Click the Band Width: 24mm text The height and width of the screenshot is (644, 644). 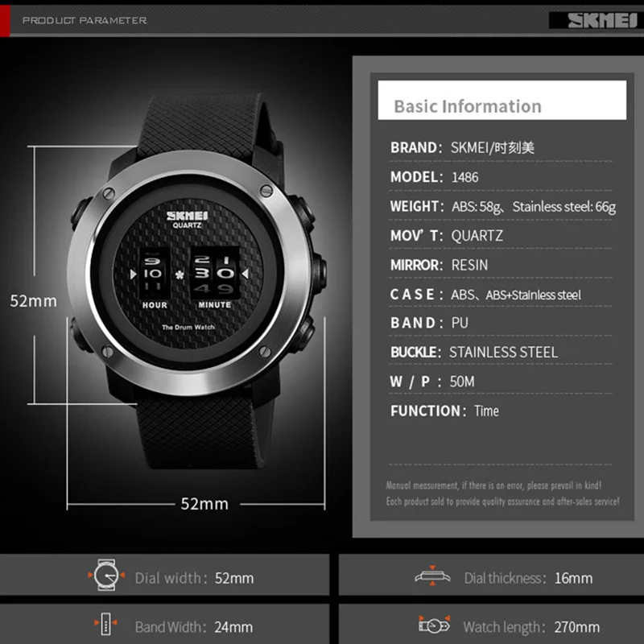point(194,627)
